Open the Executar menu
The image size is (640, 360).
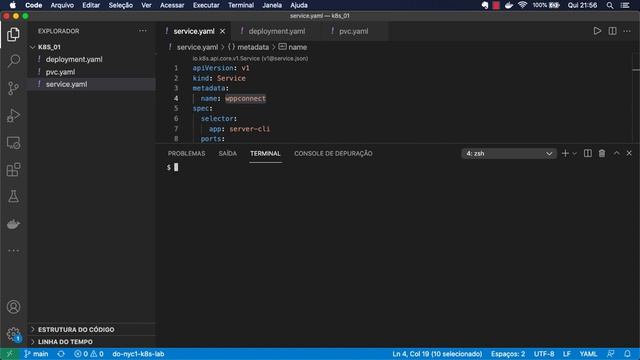click(x=206, y=5)
